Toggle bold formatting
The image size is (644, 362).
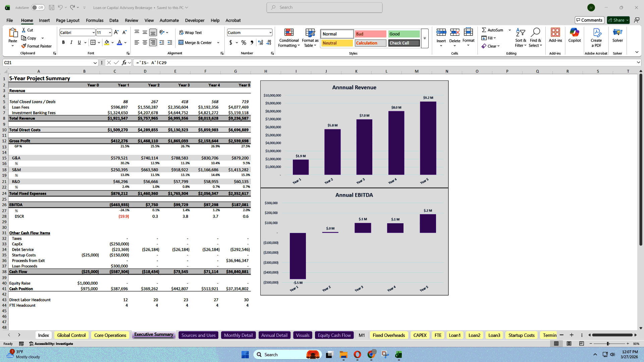(63, 42)
